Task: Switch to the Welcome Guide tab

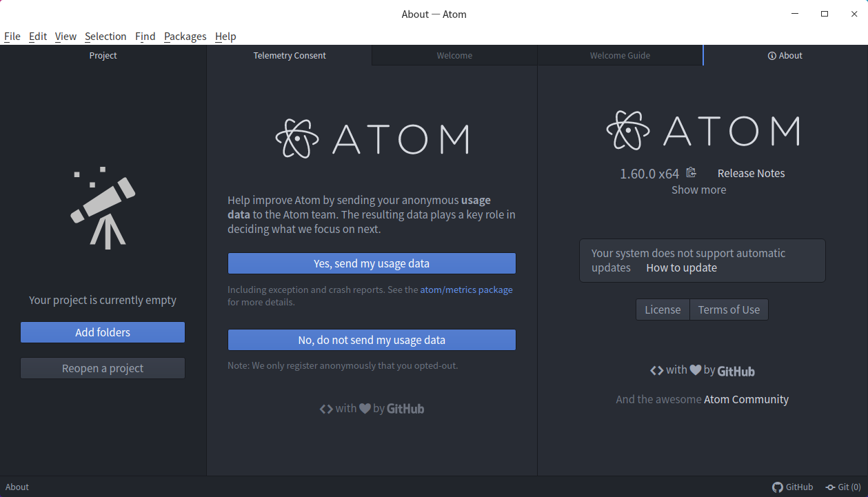Action: (x=620, y=56)
